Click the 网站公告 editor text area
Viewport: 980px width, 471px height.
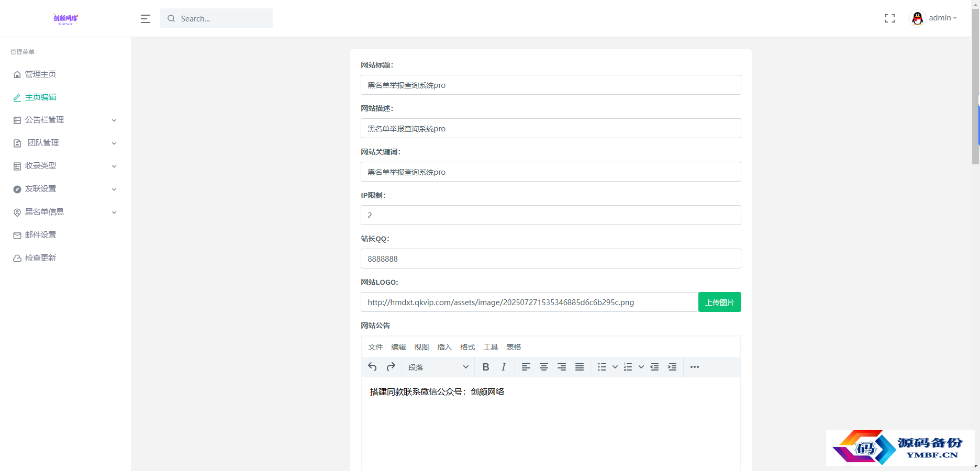click(551, 424)
